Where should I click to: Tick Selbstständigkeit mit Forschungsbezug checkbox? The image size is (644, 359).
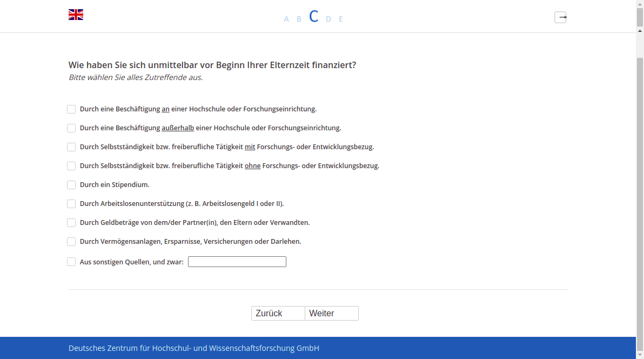point(71,147)
